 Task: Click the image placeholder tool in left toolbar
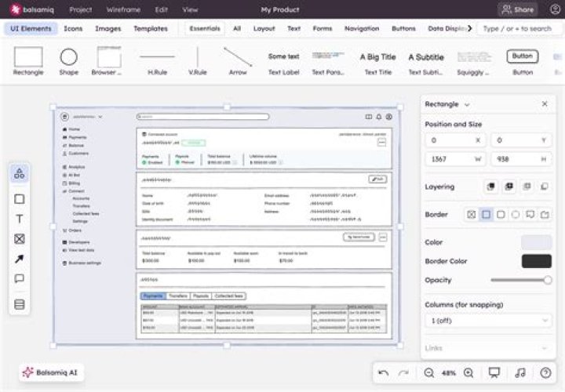(20, 239)
